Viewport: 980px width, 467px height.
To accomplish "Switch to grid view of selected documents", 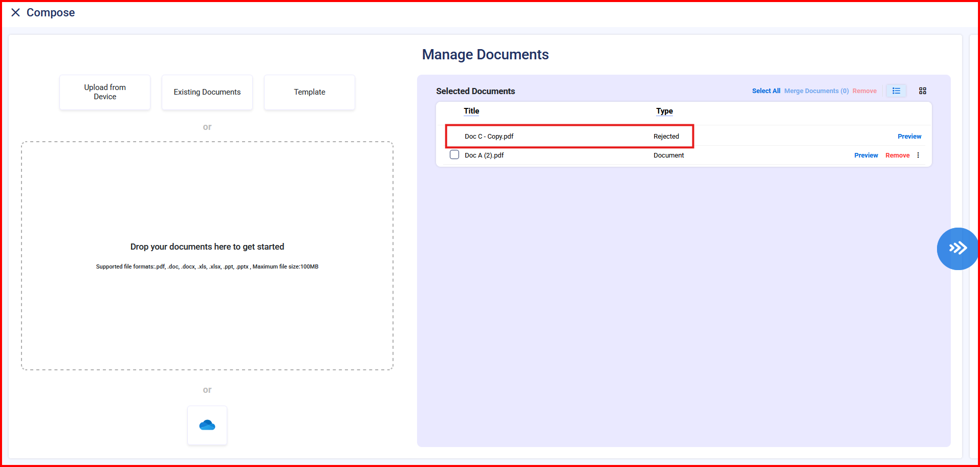I will (922, 91).
